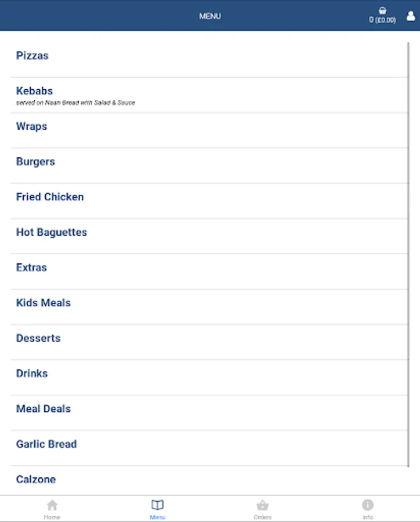Screen dimensions: 420x522
Task: Open the shopping basket icon
Action: click(382, 10)
